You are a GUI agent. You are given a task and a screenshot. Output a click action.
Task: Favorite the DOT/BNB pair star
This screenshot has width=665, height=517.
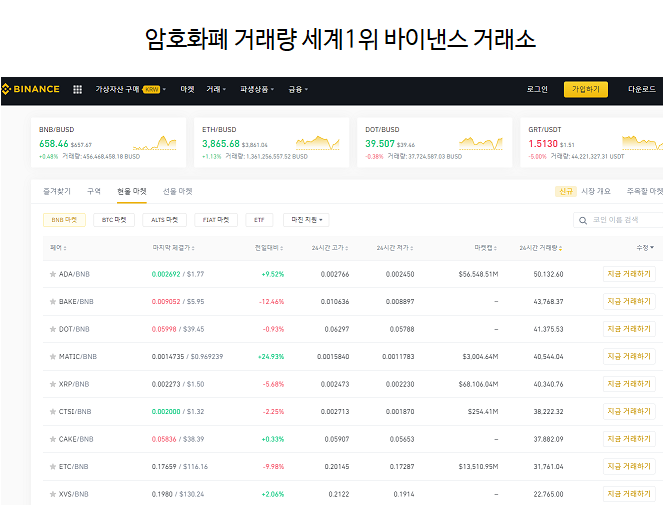coord(53,329)
